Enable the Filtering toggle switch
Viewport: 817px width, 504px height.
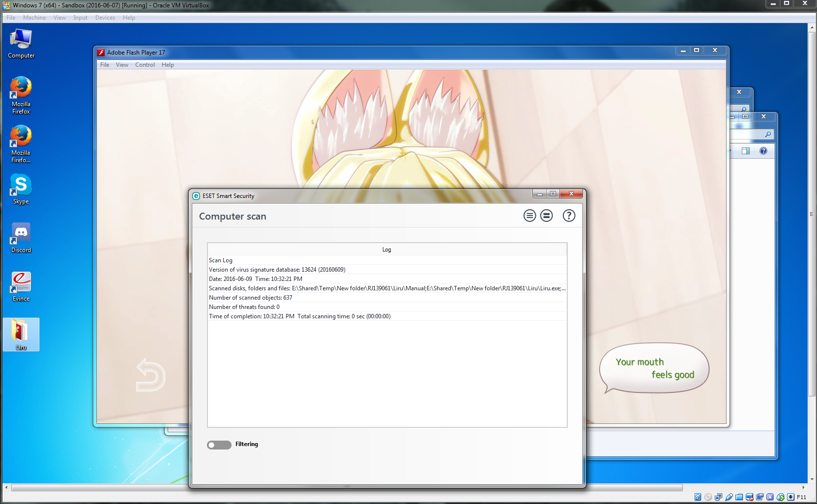[219, 445]
